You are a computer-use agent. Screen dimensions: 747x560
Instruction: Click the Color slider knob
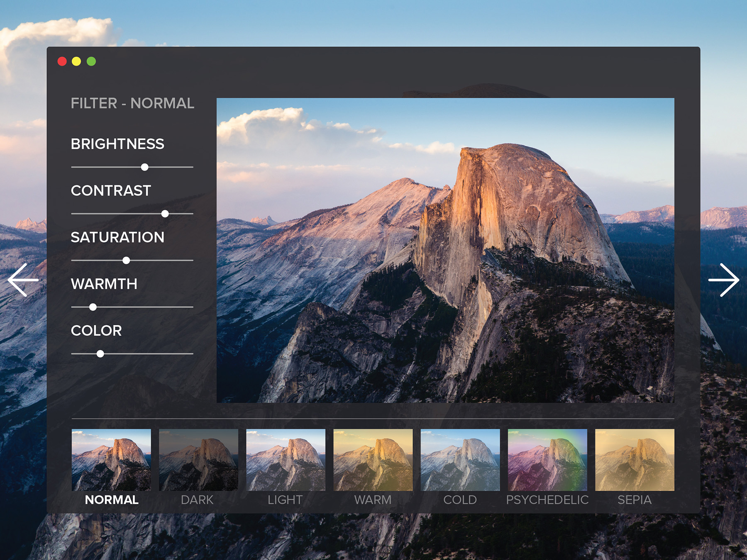pos(100,354)
